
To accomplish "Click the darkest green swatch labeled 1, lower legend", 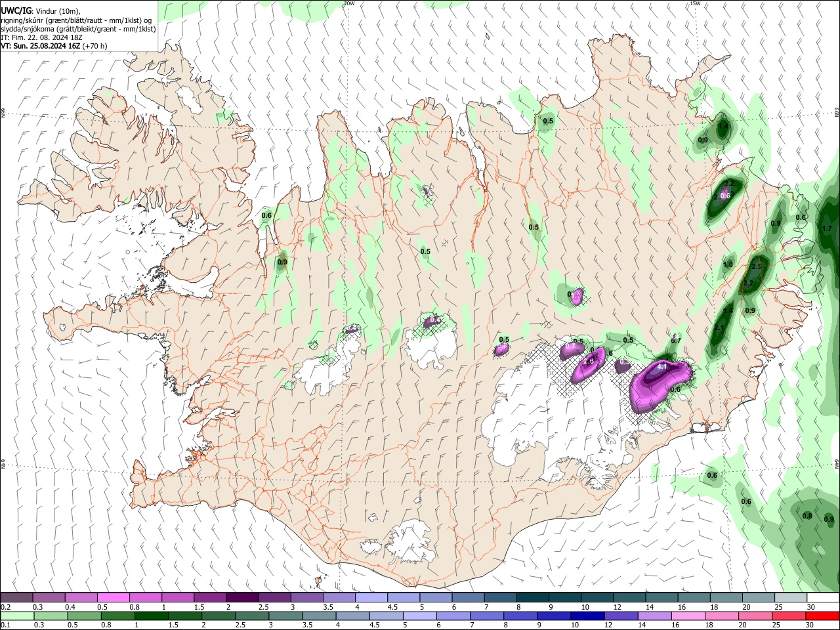I will 152,616.
